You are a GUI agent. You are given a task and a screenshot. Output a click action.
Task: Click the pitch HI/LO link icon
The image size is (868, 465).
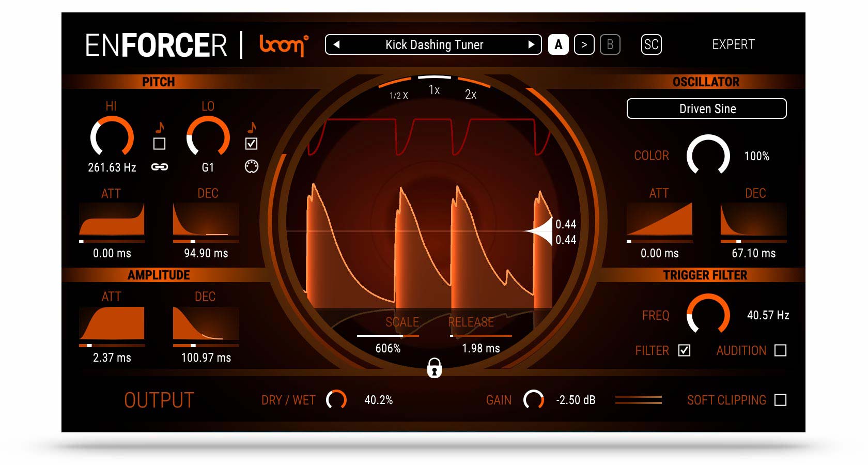coord(159,167)
